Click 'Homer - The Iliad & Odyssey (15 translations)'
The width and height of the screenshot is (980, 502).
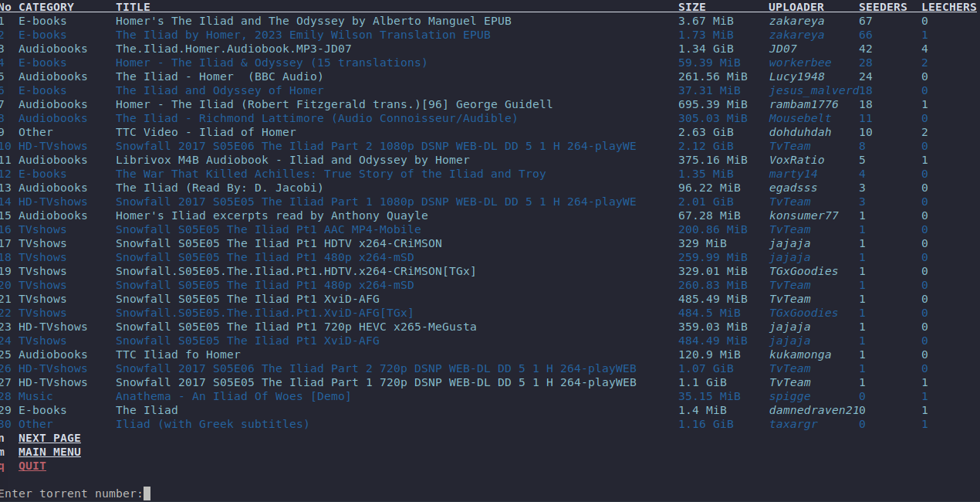[272, 63]
